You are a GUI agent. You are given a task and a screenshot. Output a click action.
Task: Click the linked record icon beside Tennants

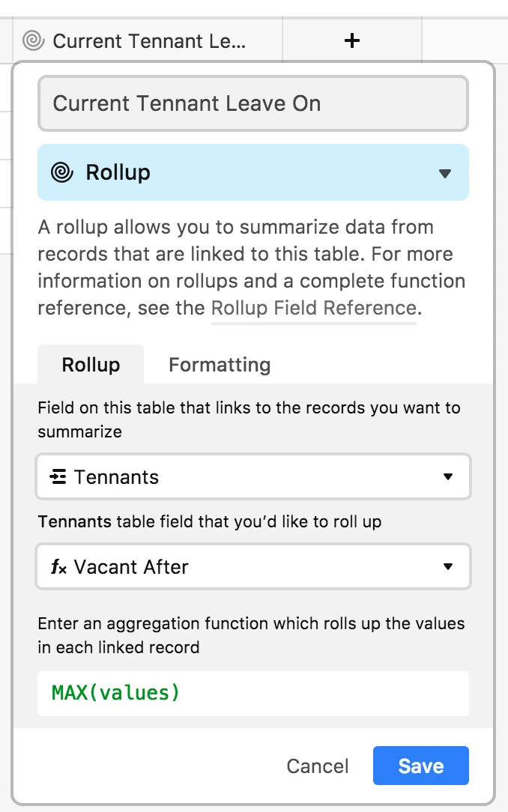point(58,476)
